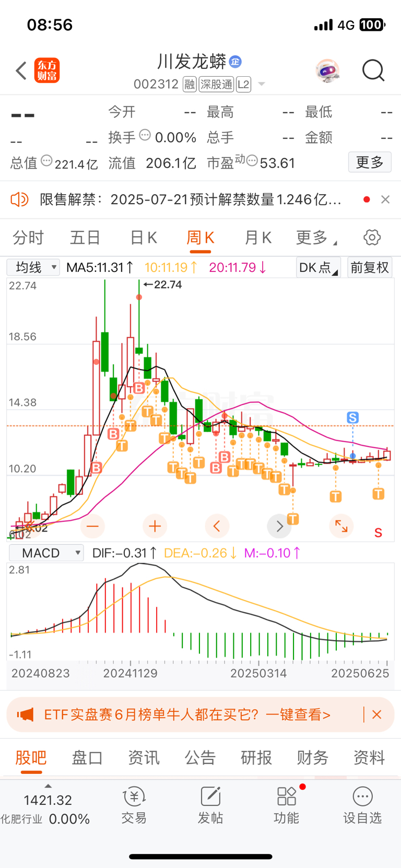The width and height of the screenshot is (401, 868).
Task: Open the 均线 indicator dropdown
Action: (x=33, y=268)
